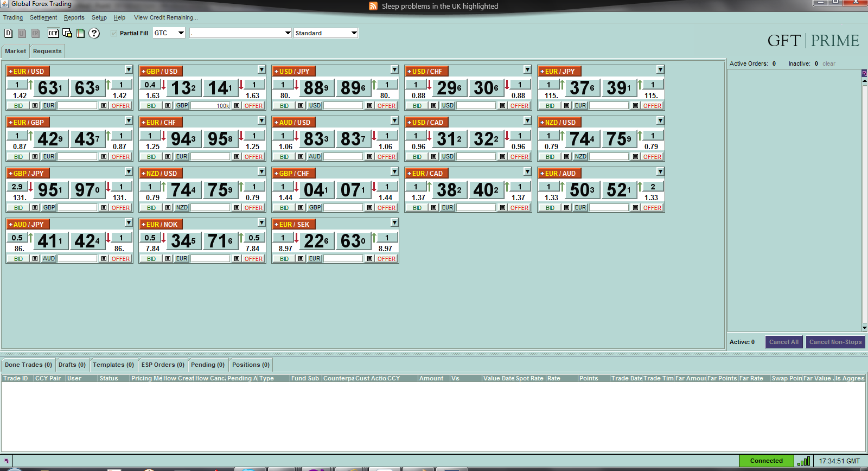Open the green lined-sheet toolbar icon

click(80, 33)
